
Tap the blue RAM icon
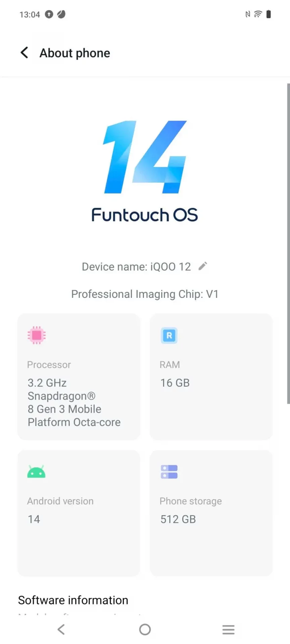coord(169,335)
